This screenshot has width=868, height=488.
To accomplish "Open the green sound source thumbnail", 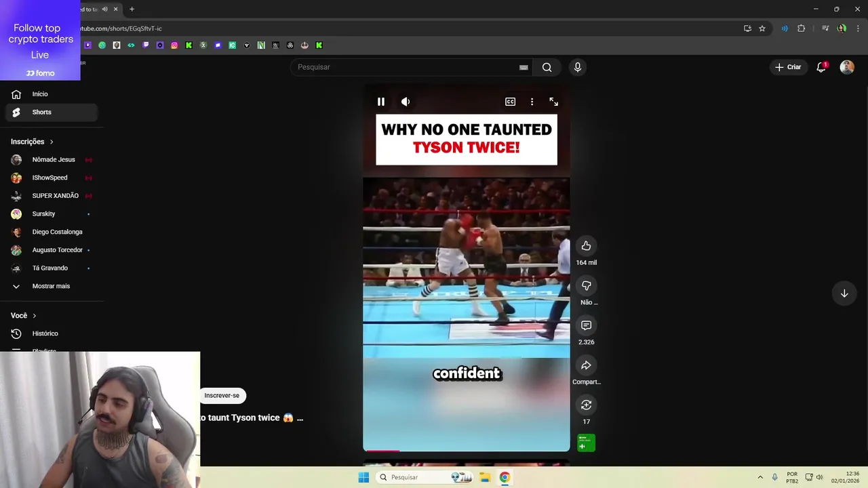I will pos(587,443).
